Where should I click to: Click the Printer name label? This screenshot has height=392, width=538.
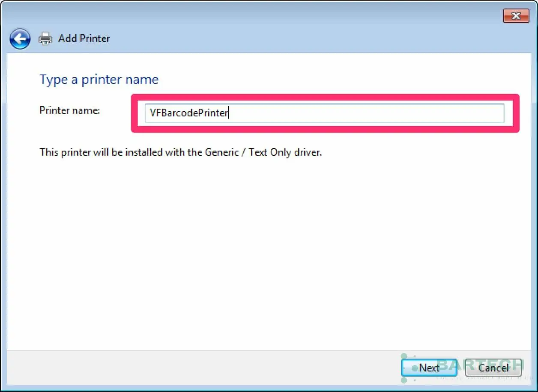(69, 110)
